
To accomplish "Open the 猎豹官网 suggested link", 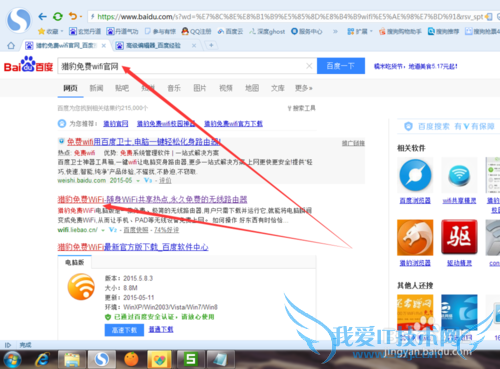I will [x=116, y=124].
